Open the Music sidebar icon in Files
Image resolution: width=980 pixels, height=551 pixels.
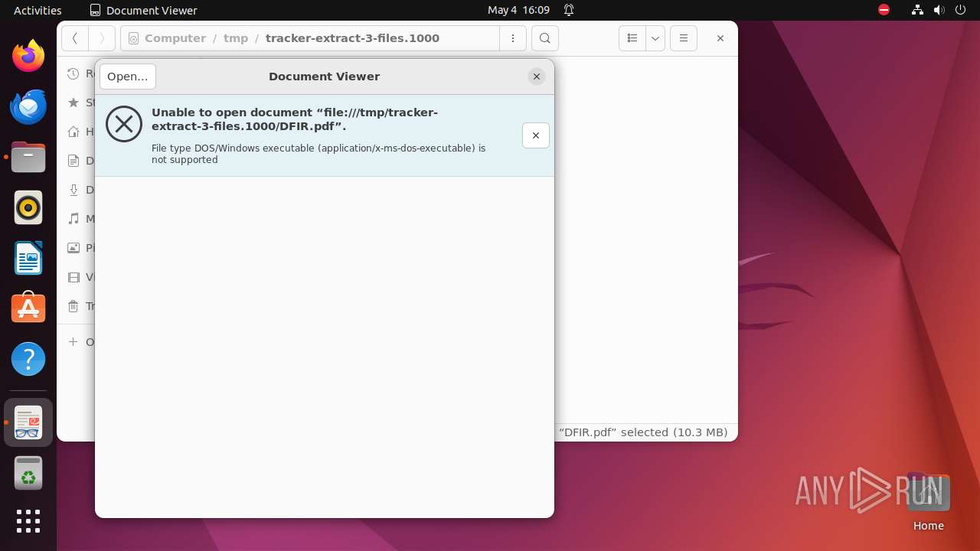pos(73,219)
